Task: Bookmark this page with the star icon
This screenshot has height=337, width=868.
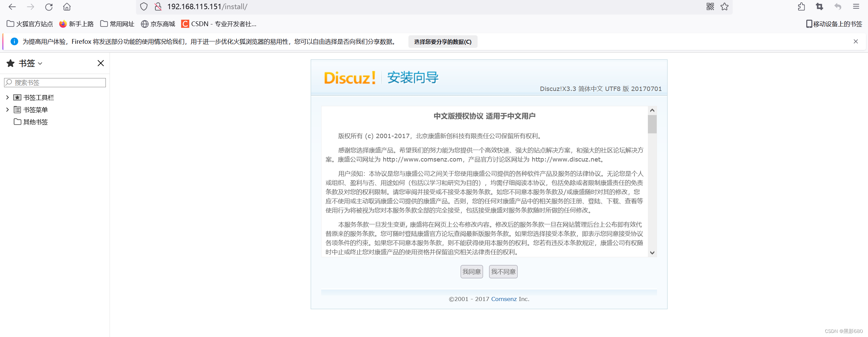Action: (x=725, y=6)
